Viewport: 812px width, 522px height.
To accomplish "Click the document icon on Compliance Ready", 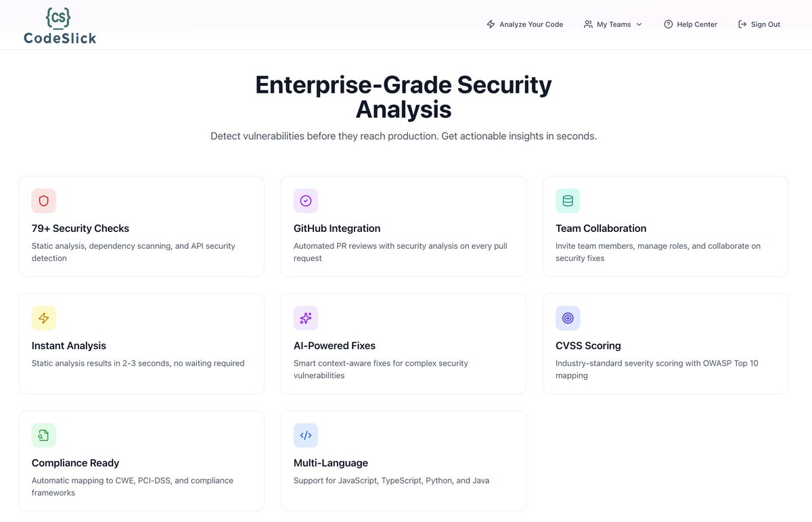I will 43,435.
